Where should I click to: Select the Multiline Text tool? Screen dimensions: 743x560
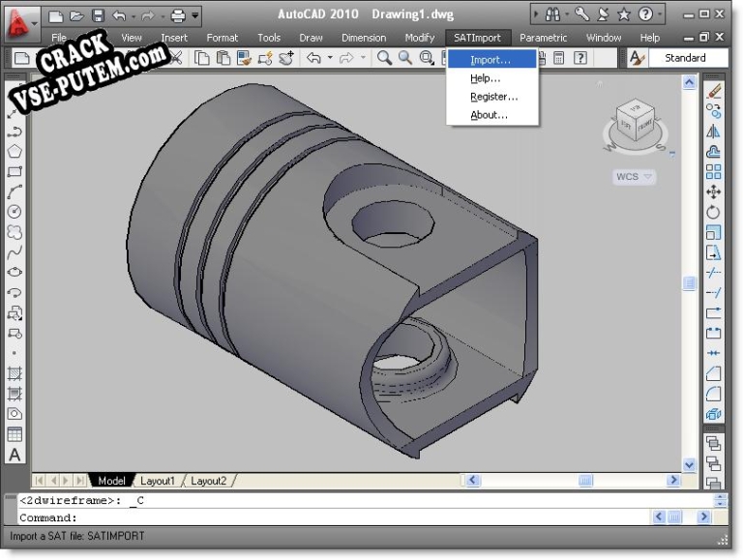(x=15, y=455)
